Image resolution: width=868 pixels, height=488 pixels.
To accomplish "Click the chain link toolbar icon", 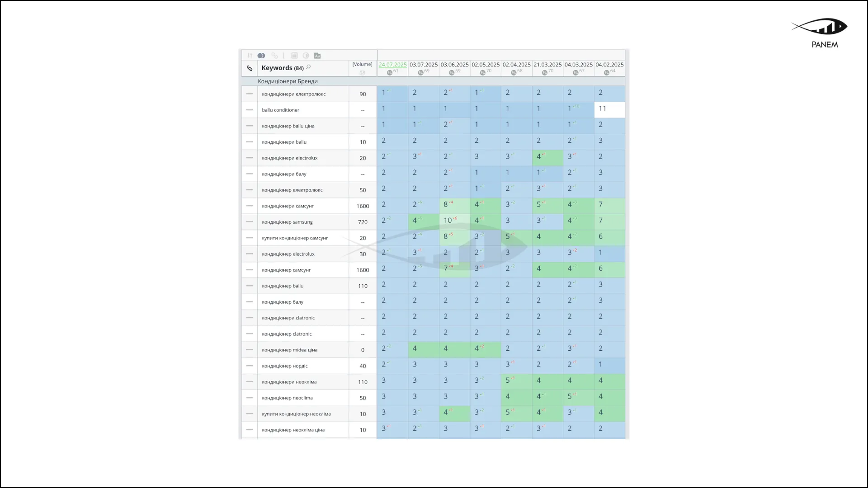I will [274, 56].
